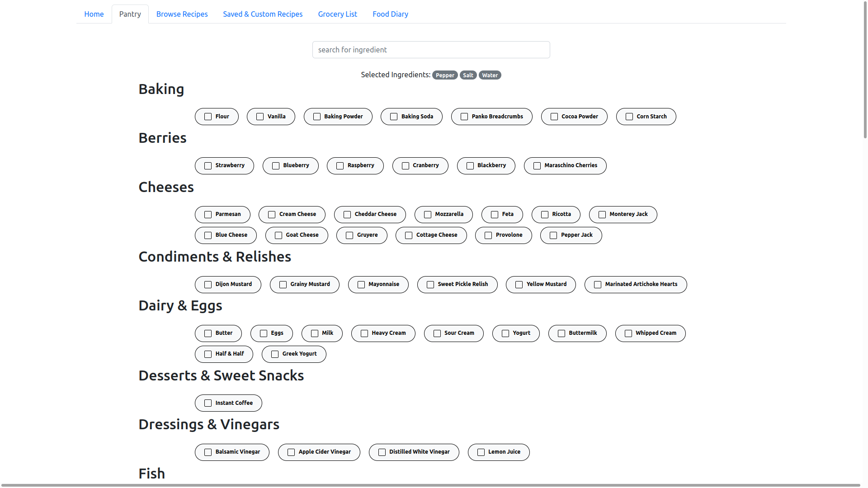Image resolution: width=868 pixels, height=488 pixels.
Task: Tick the Pepper Jack checkbox
Action: pyautogui.click(x=553, y=235)
